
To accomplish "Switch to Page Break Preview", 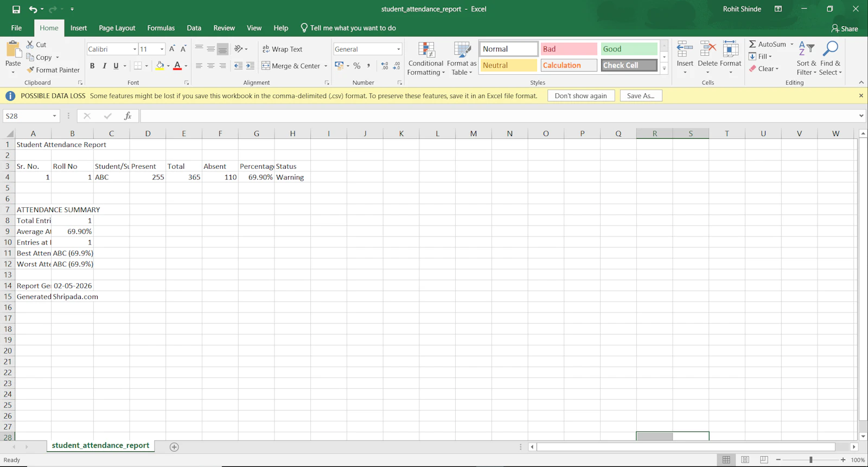I will [764, 460].
